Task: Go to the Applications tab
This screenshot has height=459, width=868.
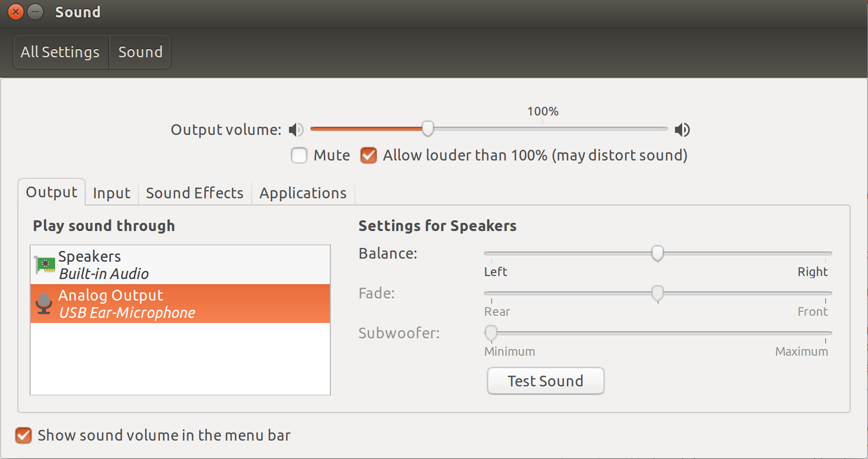Action: [x=303, y=193]
